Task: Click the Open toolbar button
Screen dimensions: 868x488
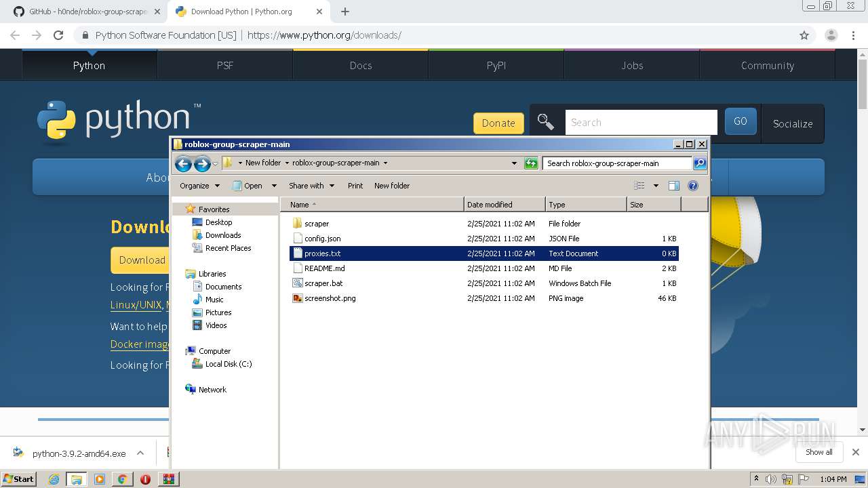Action: pos(248,186)
